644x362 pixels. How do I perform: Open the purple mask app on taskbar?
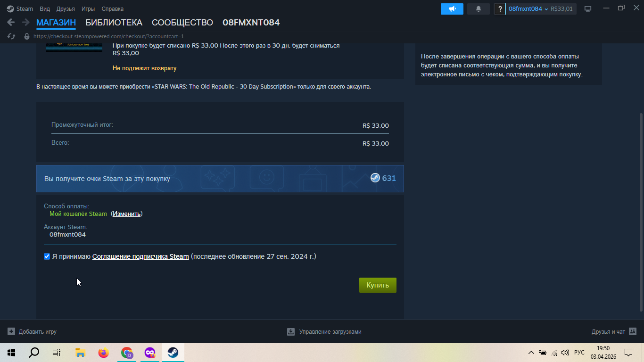coord(150,353)
